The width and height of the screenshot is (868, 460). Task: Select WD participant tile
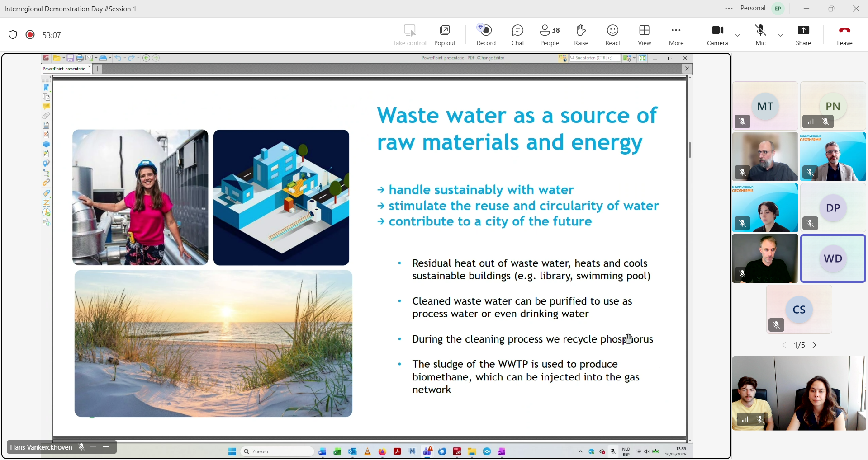tap(833, 258)
